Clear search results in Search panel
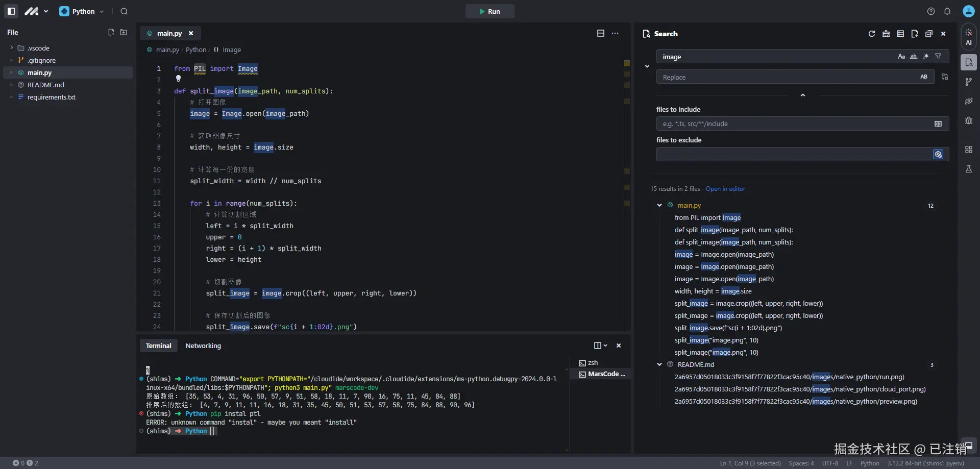980x469 pixels. [x=886, y=34]
